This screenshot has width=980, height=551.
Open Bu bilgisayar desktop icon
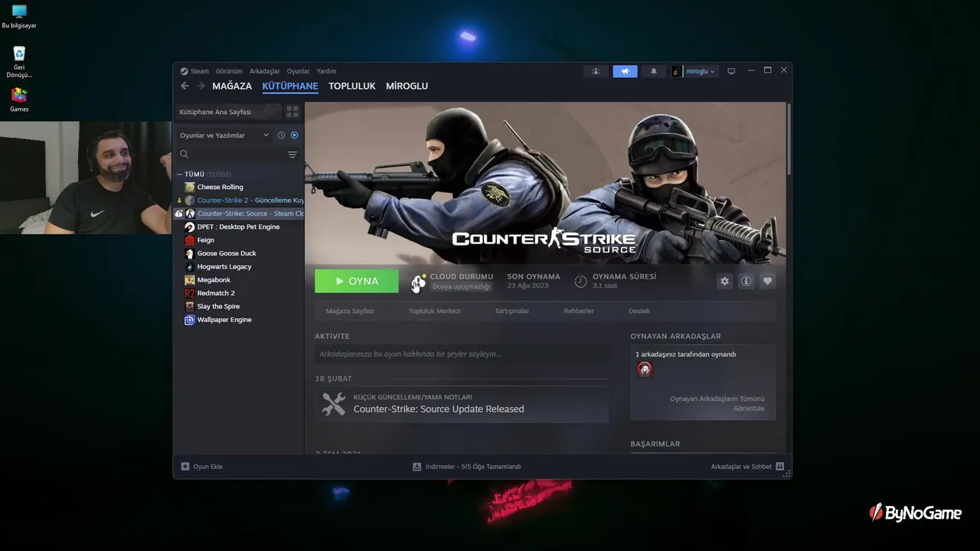coord(19,17)
